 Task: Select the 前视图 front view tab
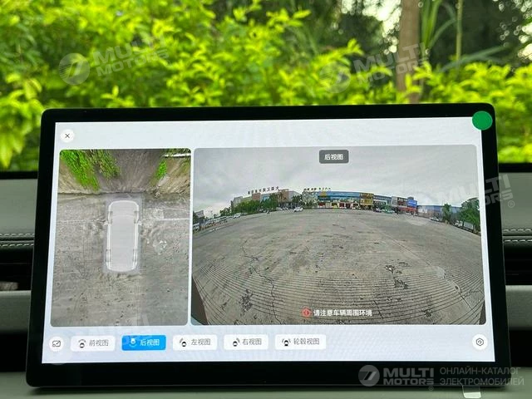(93, 343)
